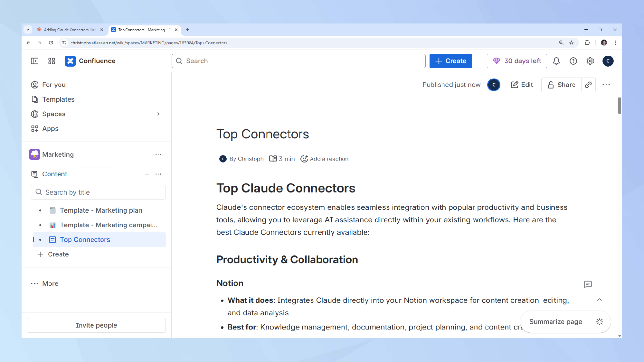Open Template - Marketing plan page

pos(101,210)
